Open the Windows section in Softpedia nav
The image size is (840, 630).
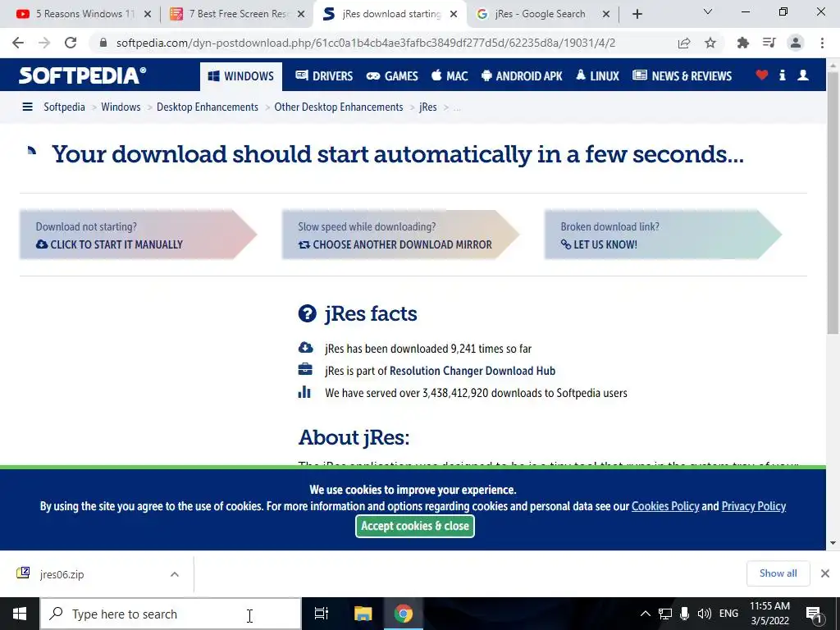241,76
